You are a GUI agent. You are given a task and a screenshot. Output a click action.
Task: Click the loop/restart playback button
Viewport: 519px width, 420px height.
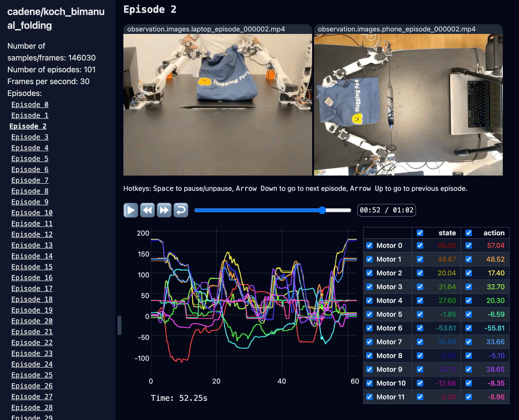coord(181,210)
